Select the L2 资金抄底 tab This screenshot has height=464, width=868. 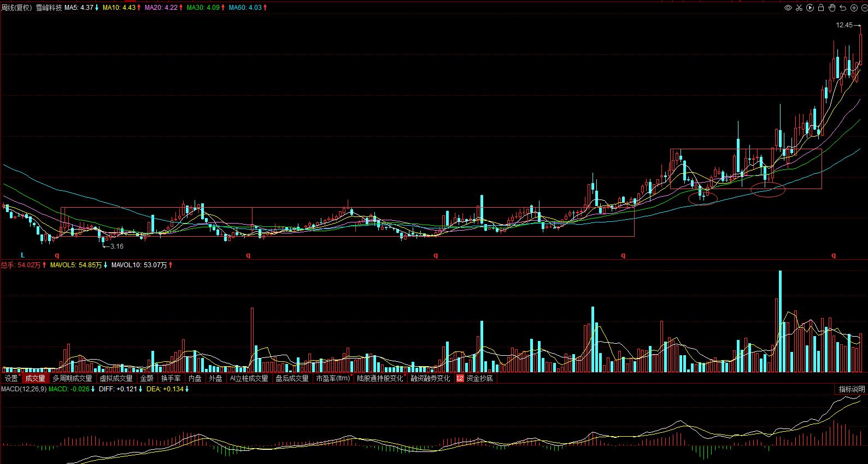(475, 378)
